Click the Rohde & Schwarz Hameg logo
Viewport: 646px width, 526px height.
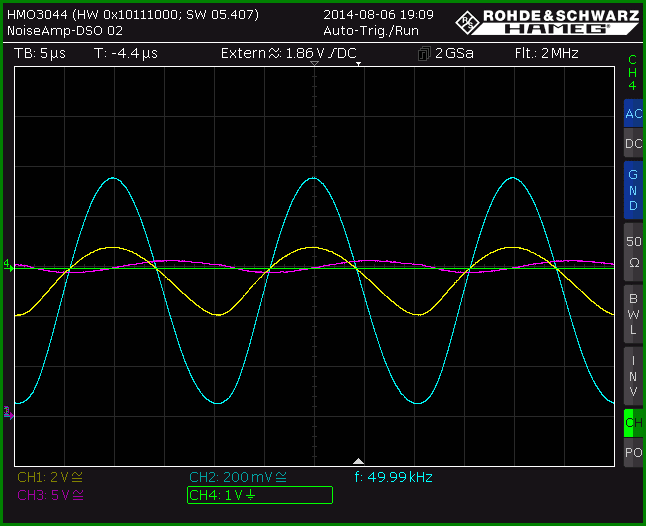point(547,21)
